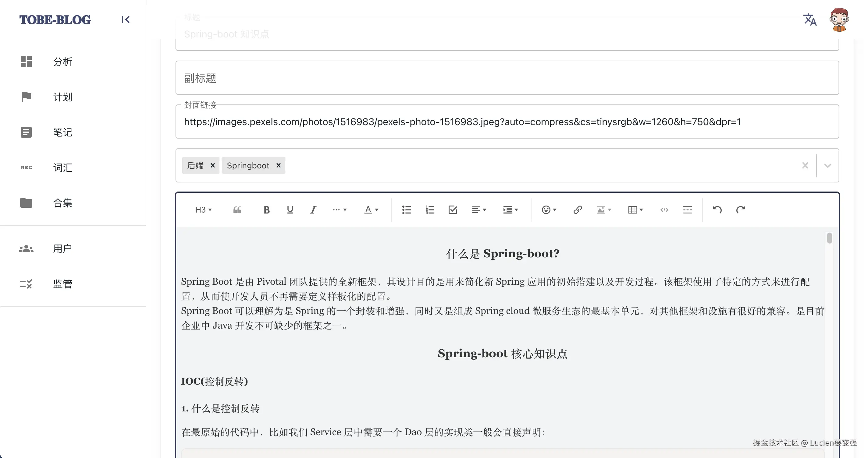Insert a hyperlink via link icon
This screenshot has height=458, width=868.
tap(578, 210)
